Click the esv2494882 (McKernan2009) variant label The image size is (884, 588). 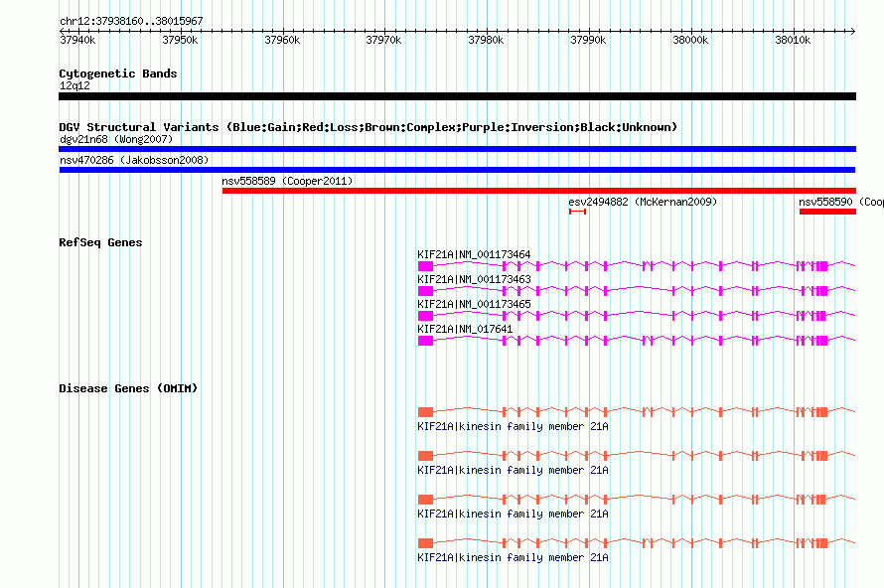643,202
